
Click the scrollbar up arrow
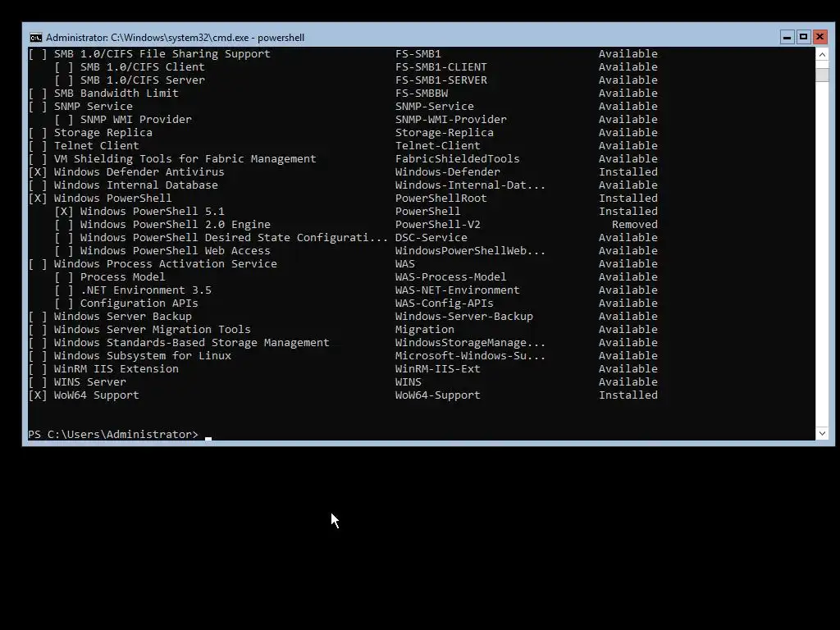[x=822, y=55]
